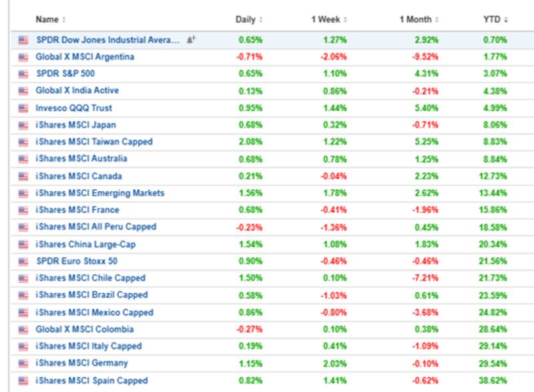Sort the table by Name column
The image size is (534, 392).
coord(47,19)
